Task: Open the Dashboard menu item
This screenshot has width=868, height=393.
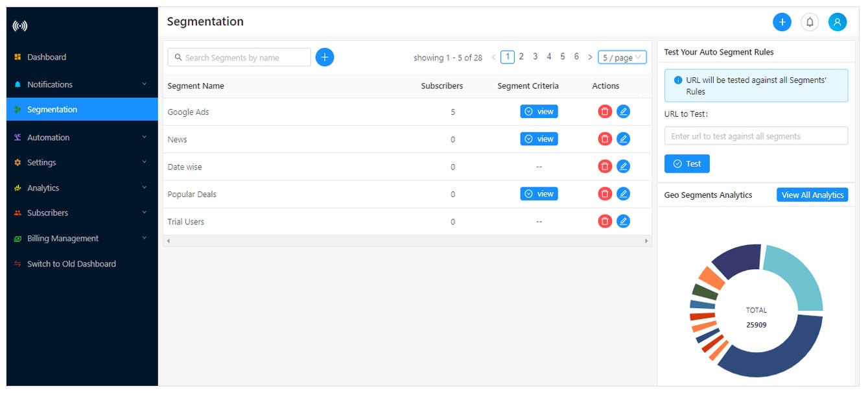Action: click(x=82, y=57)
